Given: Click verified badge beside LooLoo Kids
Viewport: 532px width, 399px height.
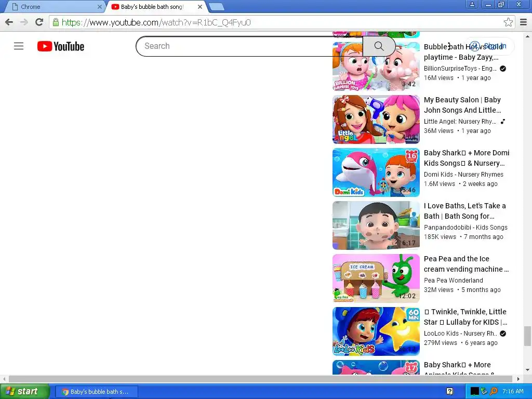Looking at the screenshot, I should pos(503,334).
